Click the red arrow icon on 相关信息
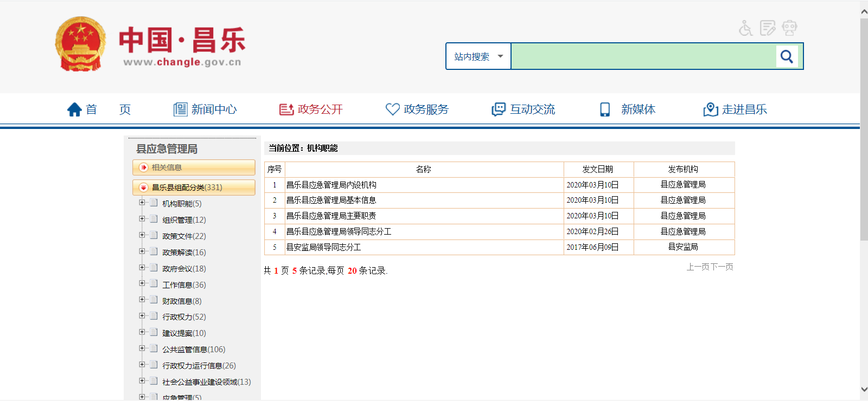The width and height of the screenshot is (868, 401). (x=144, y=167)
